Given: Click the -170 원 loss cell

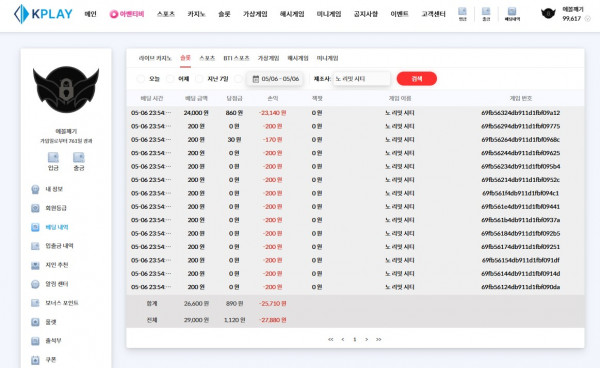Looking at the screenshot, I should pos(272,140).
